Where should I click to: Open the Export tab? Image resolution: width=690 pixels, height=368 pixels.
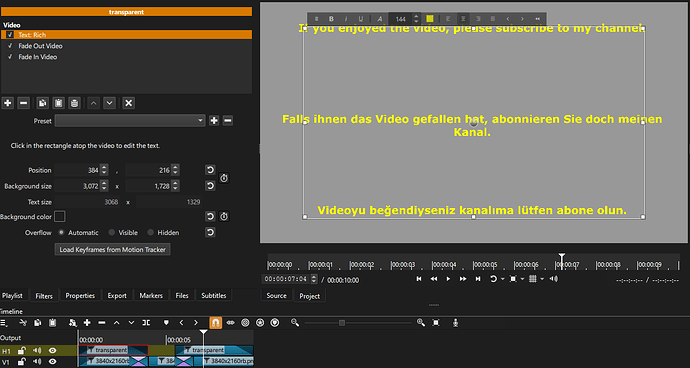coord(117,296)
